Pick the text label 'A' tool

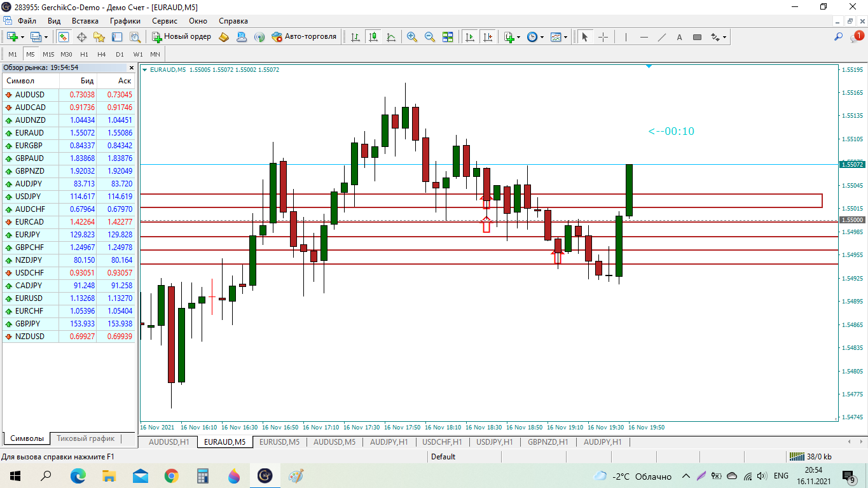[x=679, y=37]
